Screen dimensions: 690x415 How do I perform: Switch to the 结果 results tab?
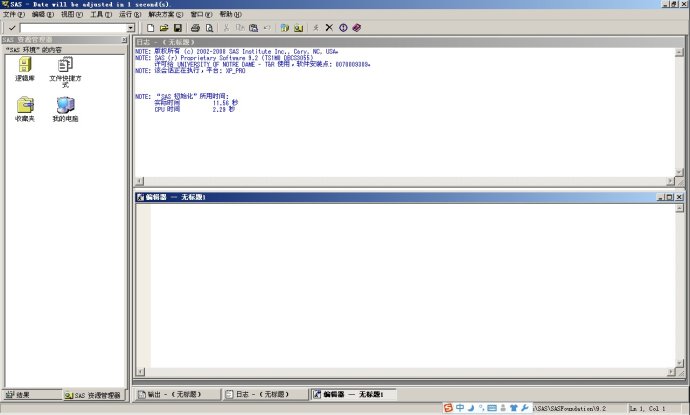[32, 395]
